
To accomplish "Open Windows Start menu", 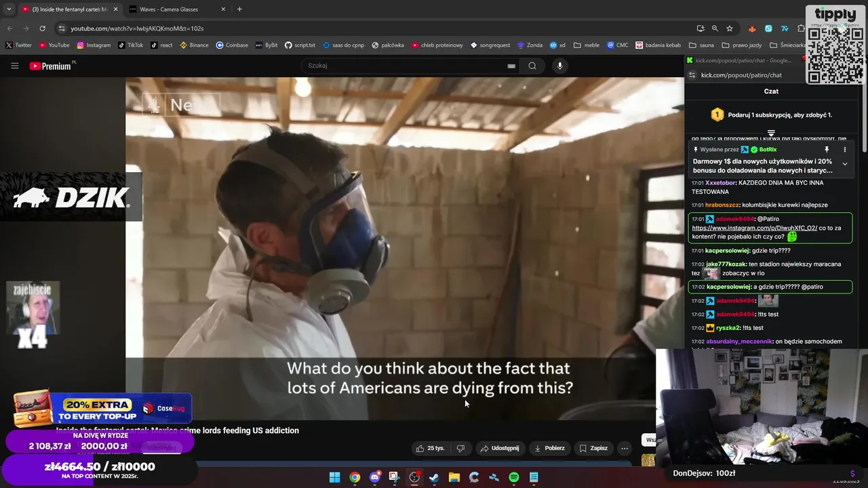I will point(334,477).
